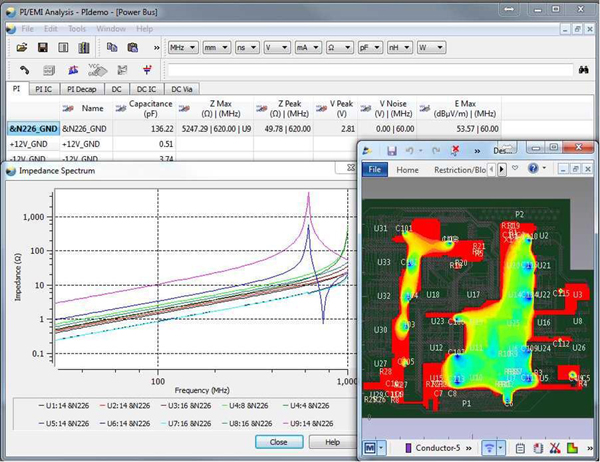Click the open folder icon in toolbar
Screen dimensions: 600x462
point(23,47)
